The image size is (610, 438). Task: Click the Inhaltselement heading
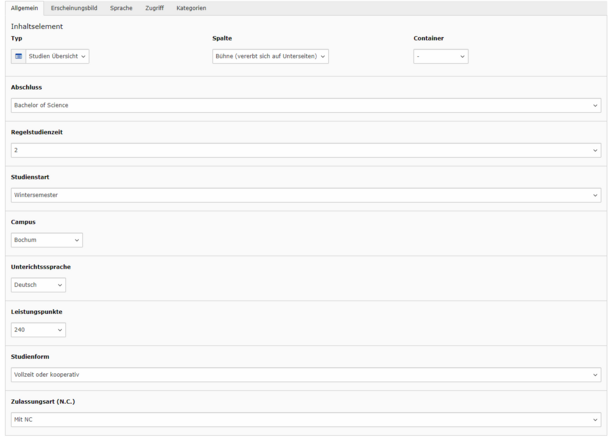pyautogui.click(x=37, y=26)
